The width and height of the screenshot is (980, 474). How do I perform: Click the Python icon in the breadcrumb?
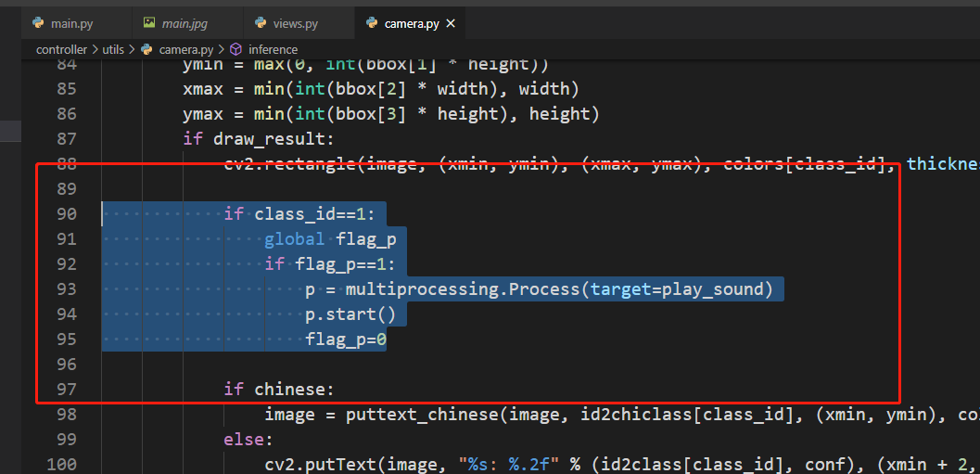pyautogui.click(x=146, y=49)
